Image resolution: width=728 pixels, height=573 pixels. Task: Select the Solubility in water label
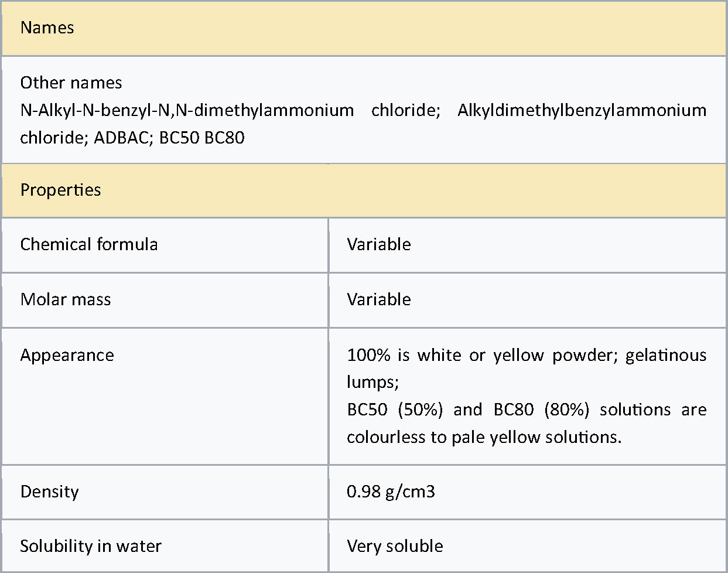click(x=91, y=546)
